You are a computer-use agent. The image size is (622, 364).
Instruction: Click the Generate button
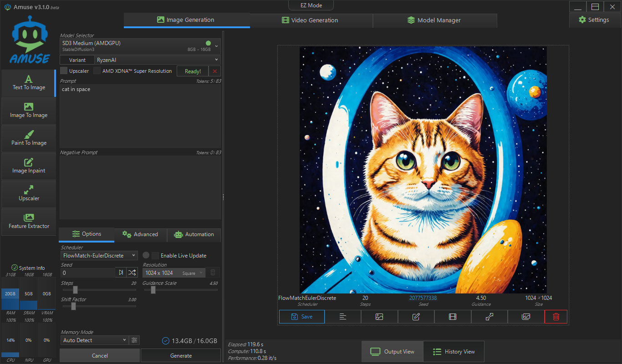pyautogui.click(x=180, y=355)
